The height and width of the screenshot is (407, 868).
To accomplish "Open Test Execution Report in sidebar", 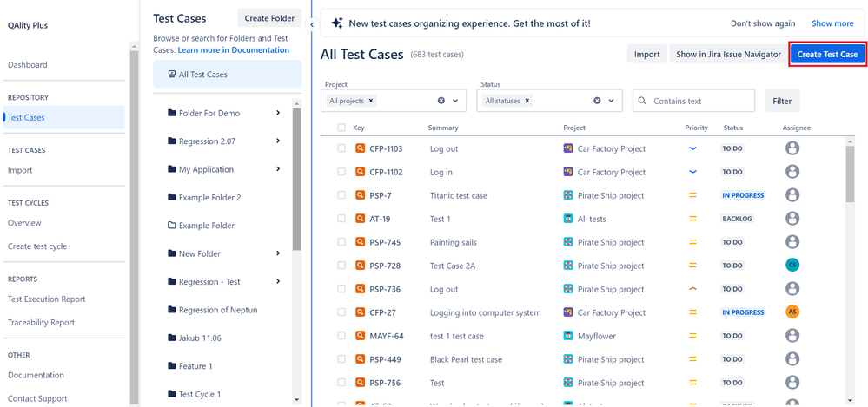I will tap(47, 299).
